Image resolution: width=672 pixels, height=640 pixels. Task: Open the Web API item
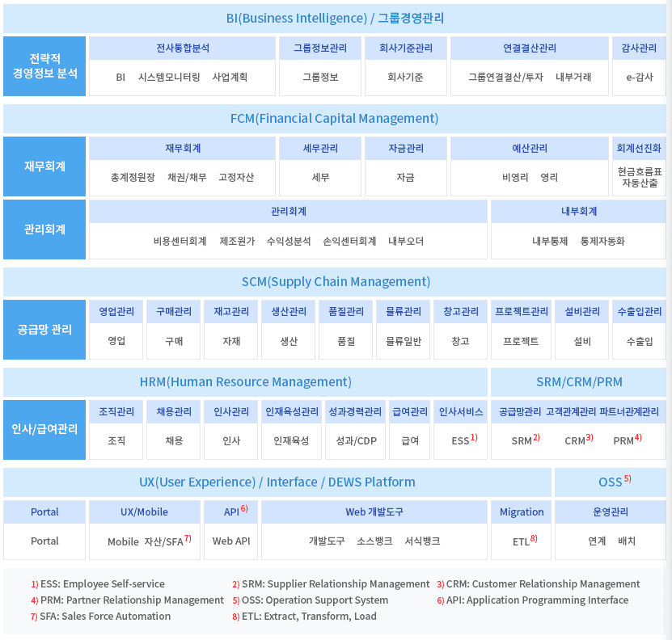(x=230, y=541)
